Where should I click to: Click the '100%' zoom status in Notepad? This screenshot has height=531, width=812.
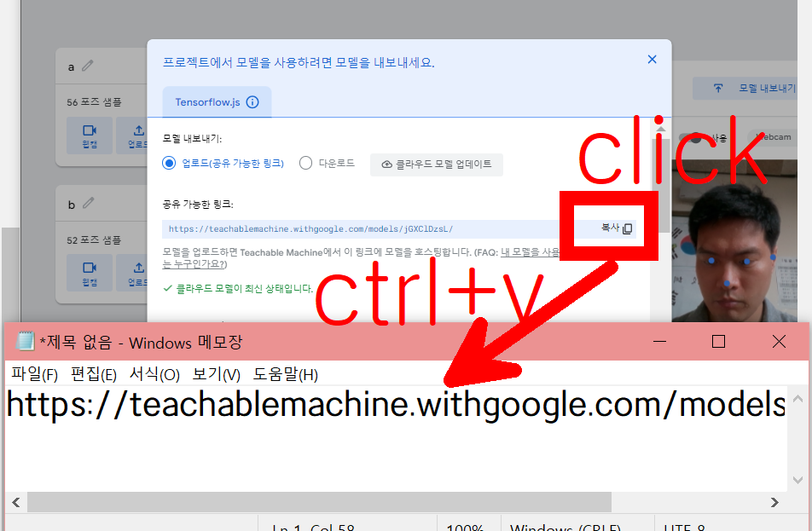pos(465,527)
